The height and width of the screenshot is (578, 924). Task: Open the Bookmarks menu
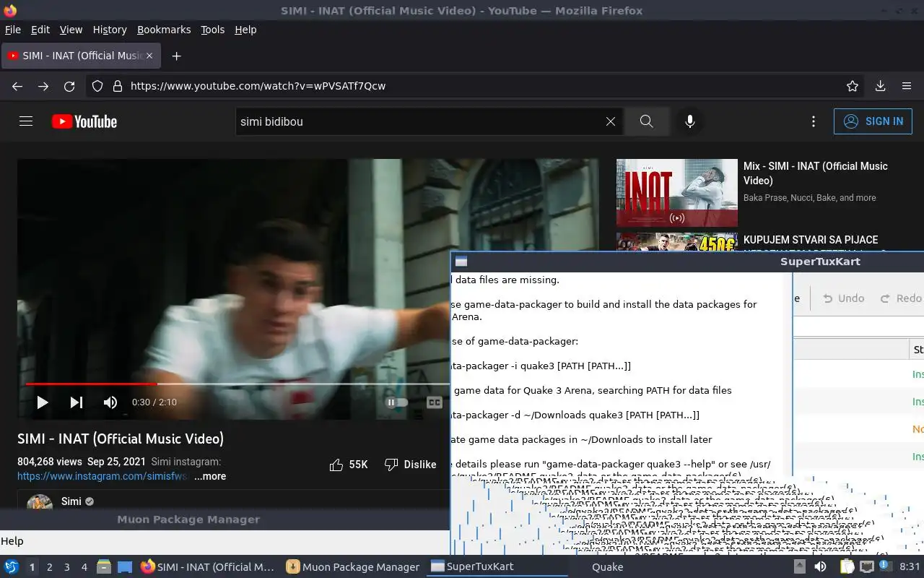(x=164, y=30)
